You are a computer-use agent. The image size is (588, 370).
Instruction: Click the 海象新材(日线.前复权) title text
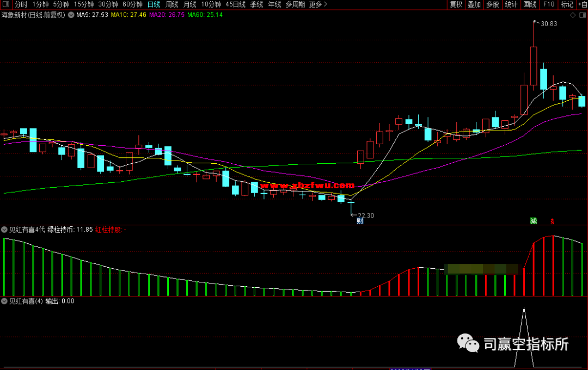click(33, 15)
